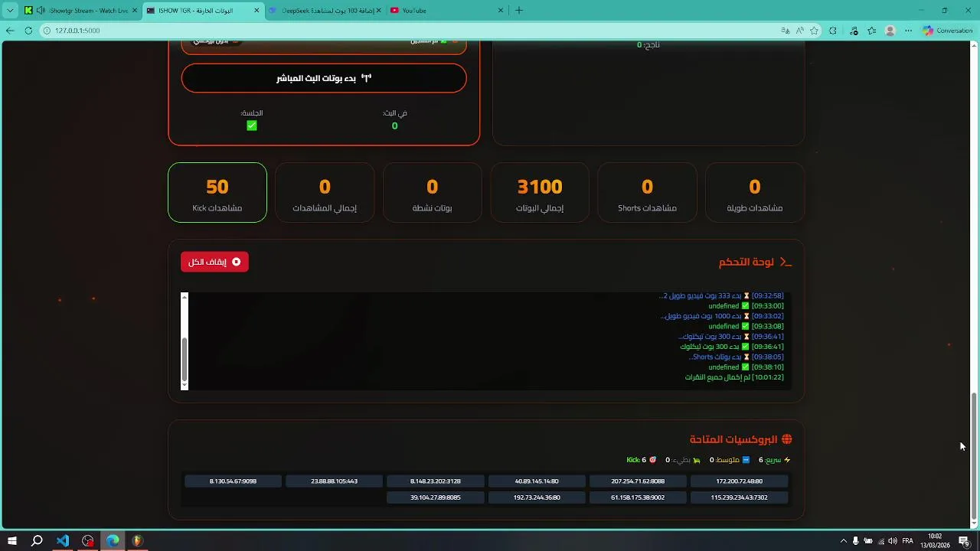980x551 pixels.
Task: Select the long views card
Action: pyautogui.click(x=755, y=192)
